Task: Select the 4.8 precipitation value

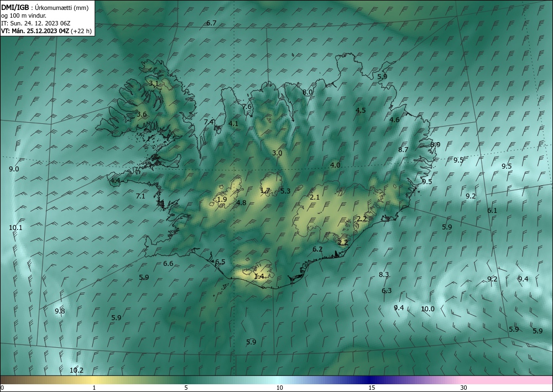Action: [x=241, y=203]
